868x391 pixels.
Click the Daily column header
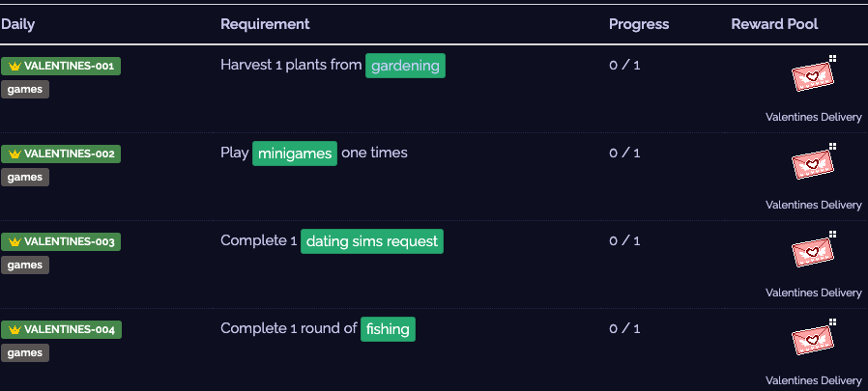[x=17, y=24]
